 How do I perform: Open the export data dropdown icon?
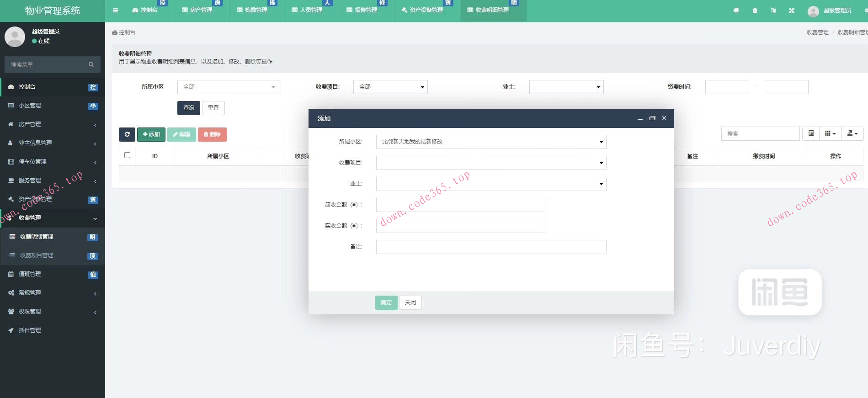click(x=852, y=133)
